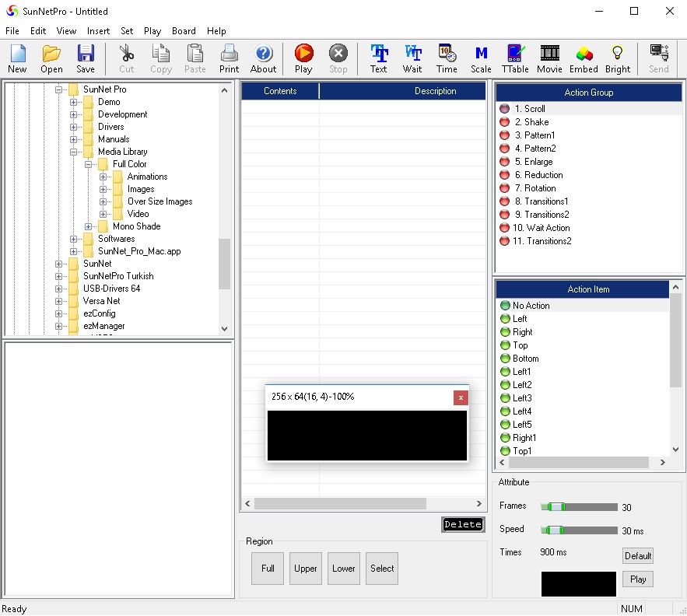Click the Stop toolbar icon
The image size is (687, 616).
click(x=338, y=58)
